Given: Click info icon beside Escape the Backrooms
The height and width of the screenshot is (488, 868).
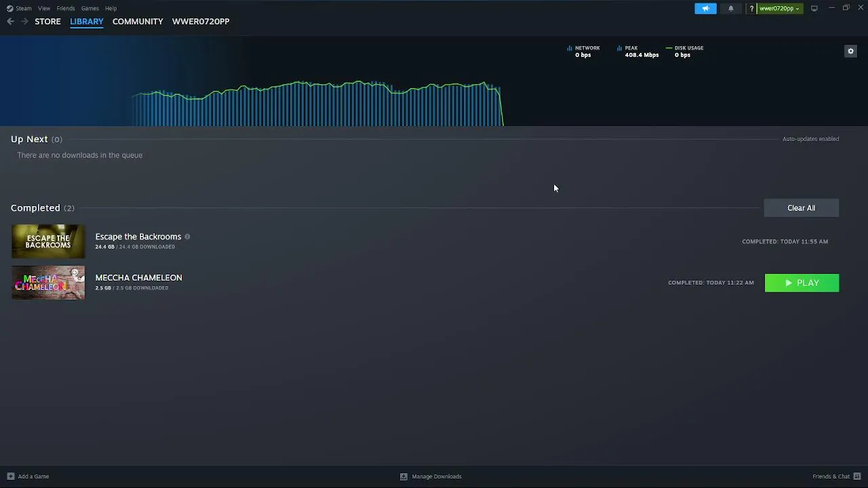Looking at the screenshot, I should [x=187, y=237].
